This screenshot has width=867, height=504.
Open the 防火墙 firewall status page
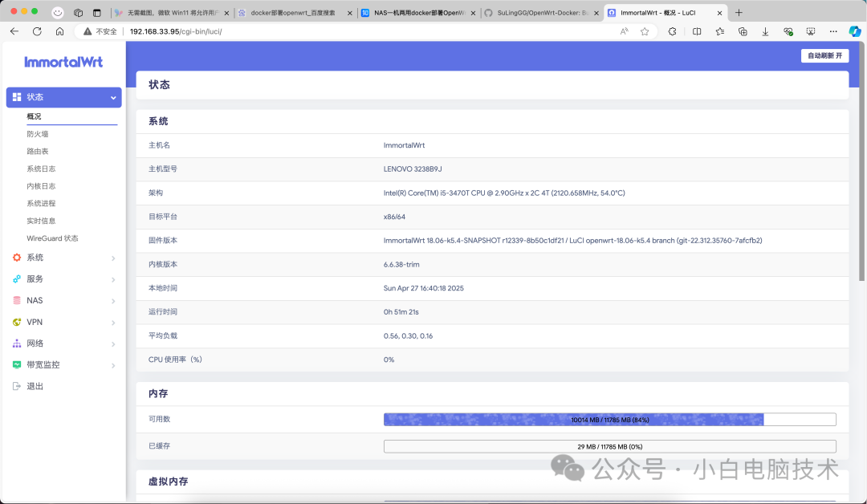(x=37, y=134)
